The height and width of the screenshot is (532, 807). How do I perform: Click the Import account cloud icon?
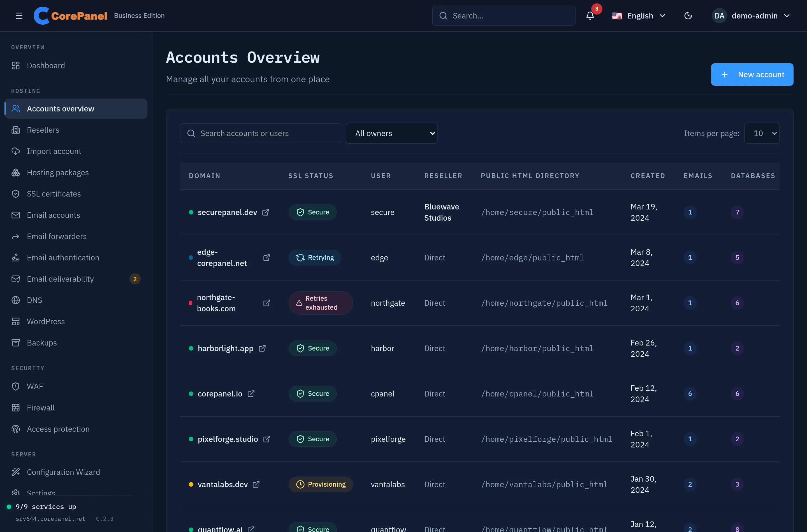tap(16, 151)
